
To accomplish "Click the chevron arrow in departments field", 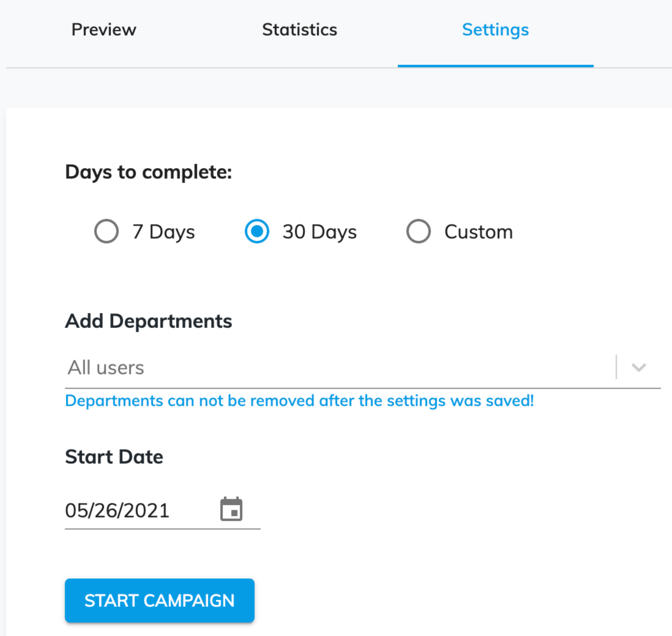I will [638, 367].
